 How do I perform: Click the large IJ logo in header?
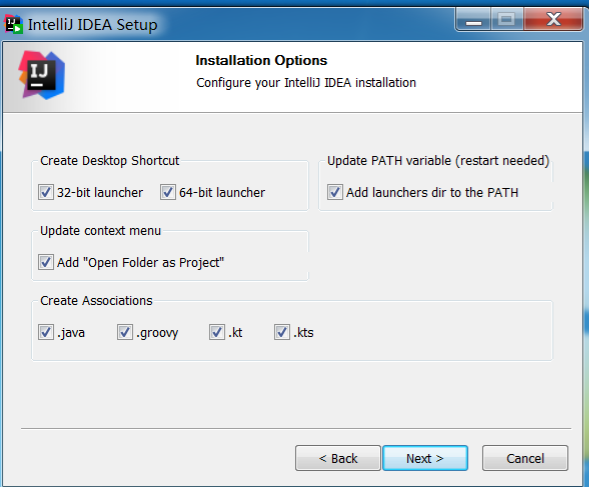click(x=42, y=75)
